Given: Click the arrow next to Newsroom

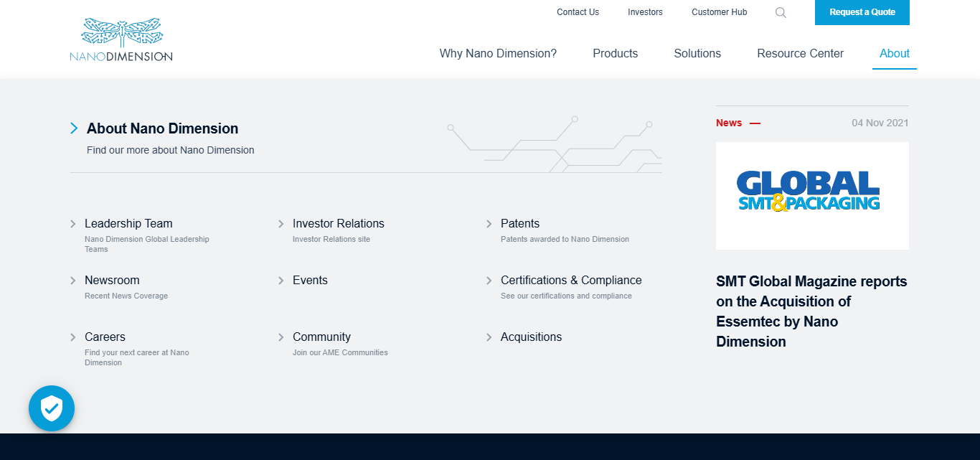Looking at the screenshot, I should click(73, 281).
